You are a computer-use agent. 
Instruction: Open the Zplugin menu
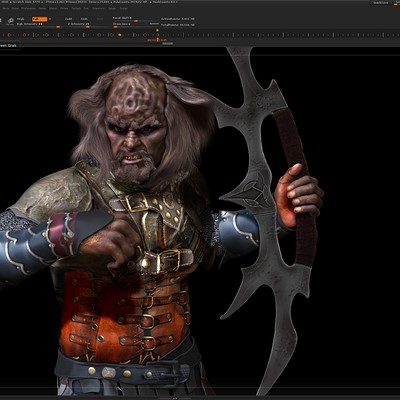[112, 8]
